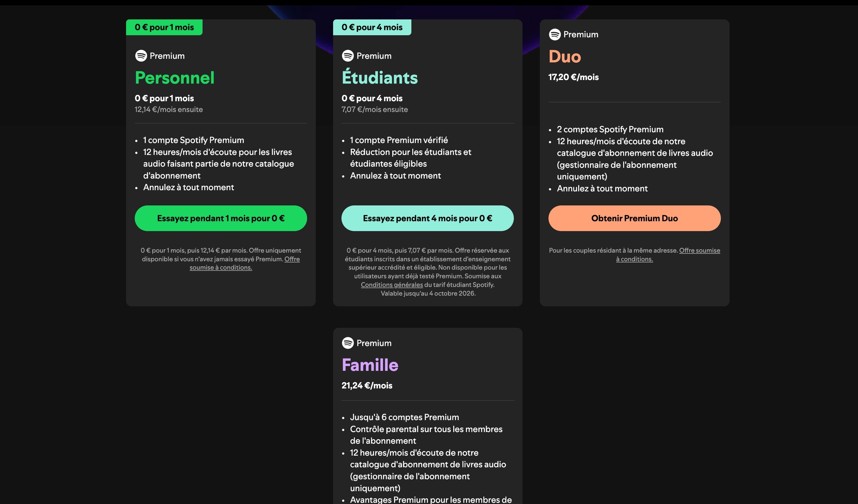Click 'Annulez à tout moment' in Étudiants card
The width and height of the screenshot is (858, 504).
[395, 176]
